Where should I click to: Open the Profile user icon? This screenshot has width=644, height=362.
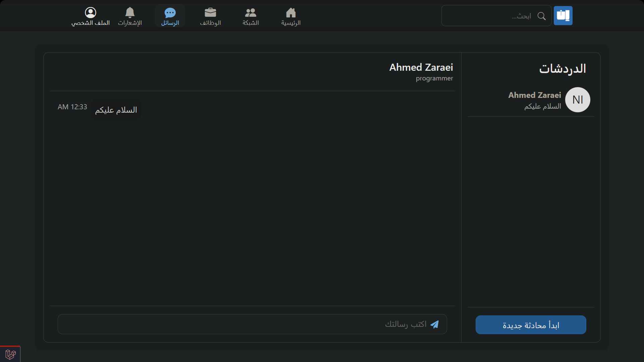[x=91, y=13]
